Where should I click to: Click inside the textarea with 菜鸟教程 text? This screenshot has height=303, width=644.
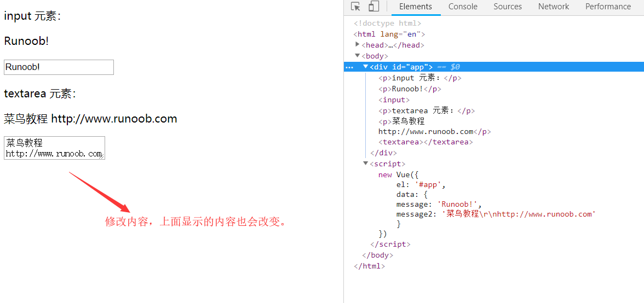54,148
